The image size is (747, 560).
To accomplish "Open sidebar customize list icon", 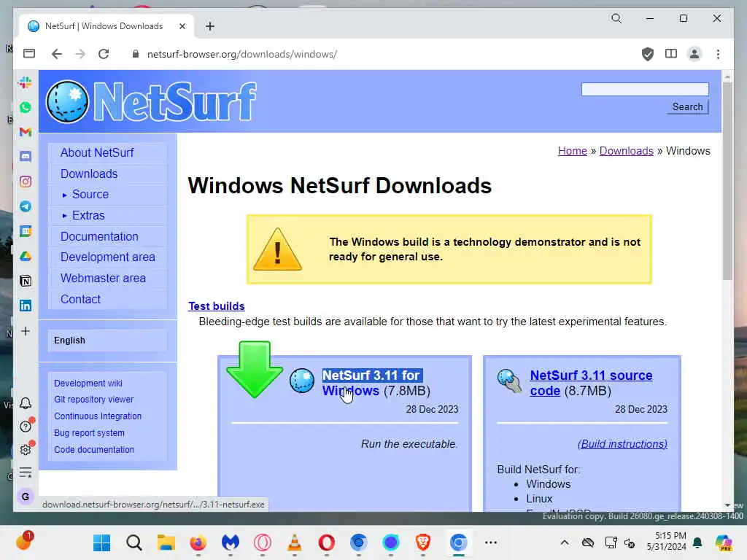I will click(26, 472).
